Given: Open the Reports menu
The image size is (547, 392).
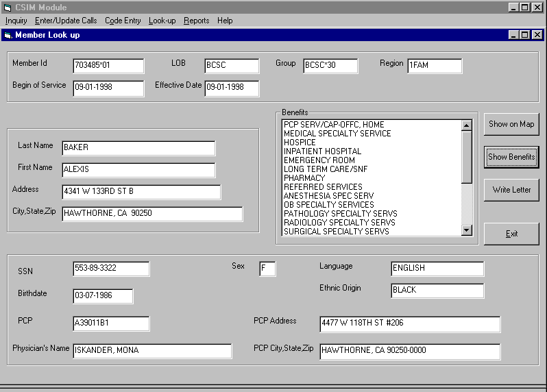Looking at the screenshot, I should pyautogui.click(x=196, y=21).
